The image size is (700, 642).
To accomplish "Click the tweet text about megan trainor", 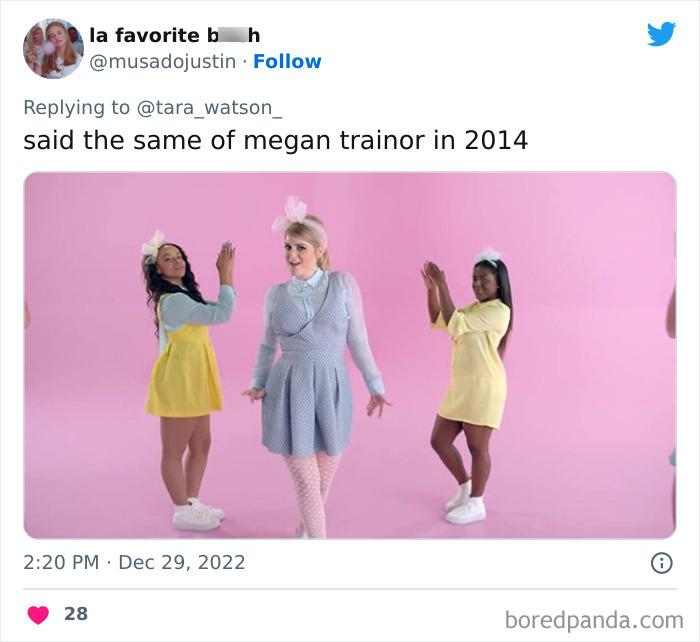I will coord(275,140).
